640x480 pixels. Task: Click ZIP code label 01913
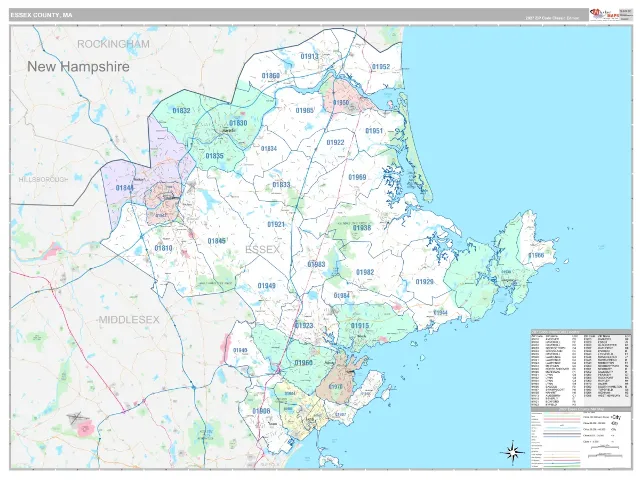click(309, 56)
